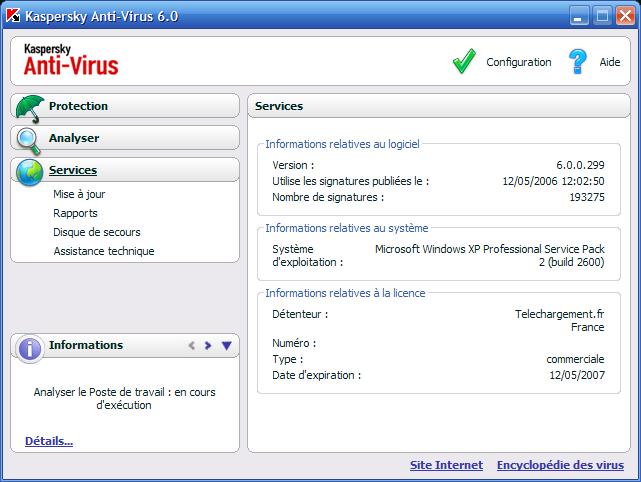641x482 pixels.
Task: Click the magnifying glass Analyser icon
Action: pos(29,141)
